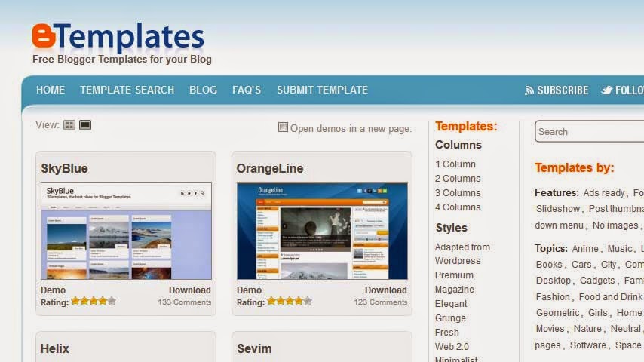Select the Magazine style filter
Screen dimensions: 644x362
454,290
